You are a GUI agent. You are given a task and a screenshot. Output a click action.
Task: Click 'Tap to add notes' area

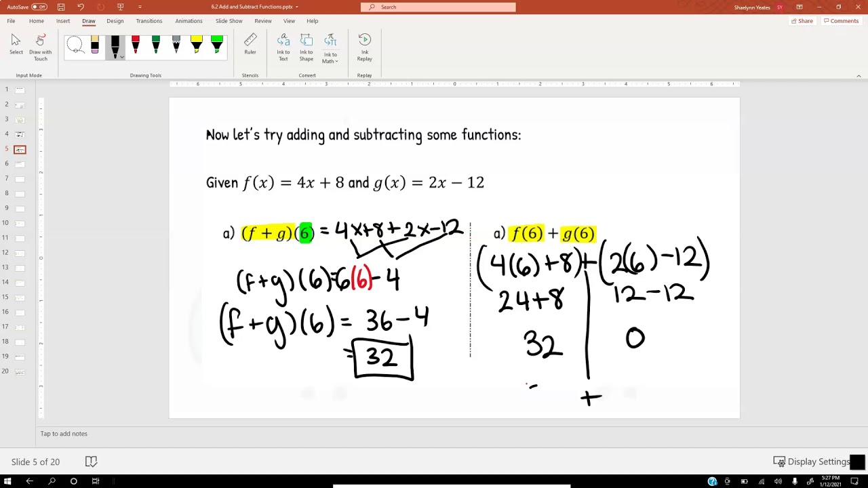click(64, 434)
